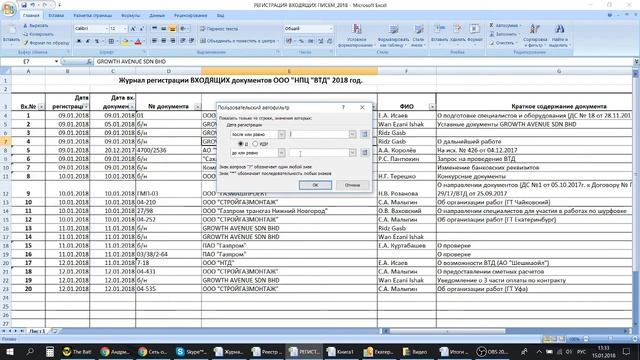Decrease font size with shrink font icon

click(x=142, y=29)
